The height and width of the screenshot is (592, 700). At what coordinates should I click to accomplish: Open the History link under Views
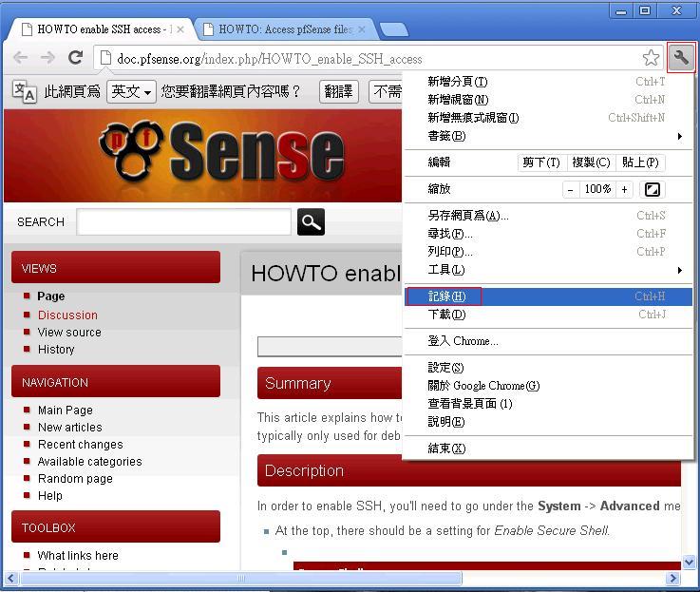pos(56,350)
